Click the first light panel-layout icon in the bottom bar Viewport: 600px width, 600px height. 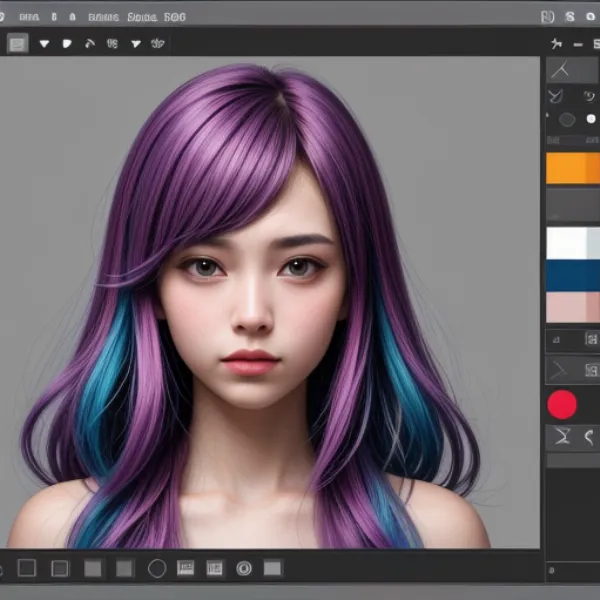185,568
